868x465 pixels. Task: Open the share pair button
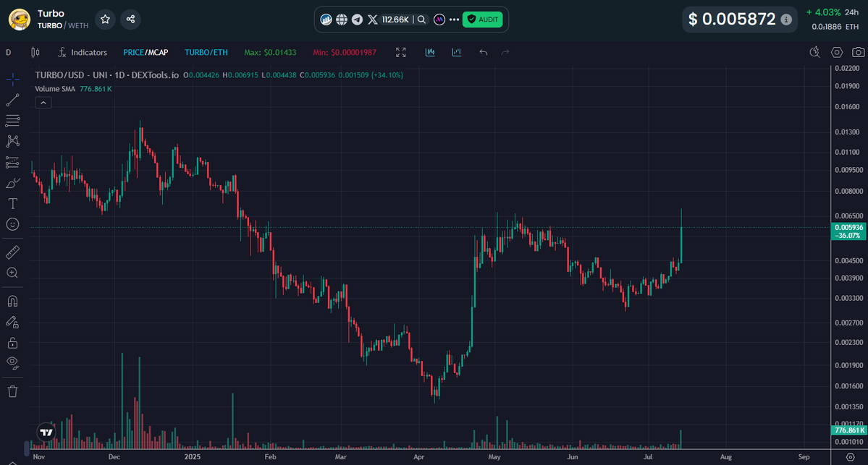click(130, 20)
